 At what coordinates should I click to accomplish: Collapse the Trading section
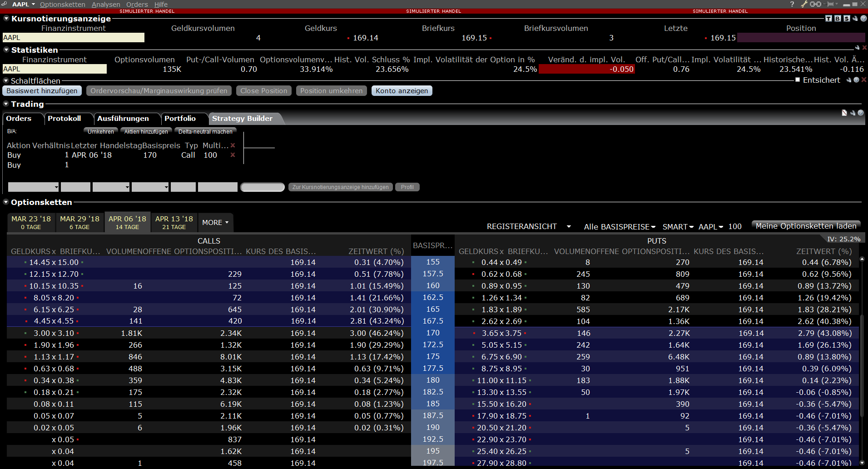pos(6,104)
